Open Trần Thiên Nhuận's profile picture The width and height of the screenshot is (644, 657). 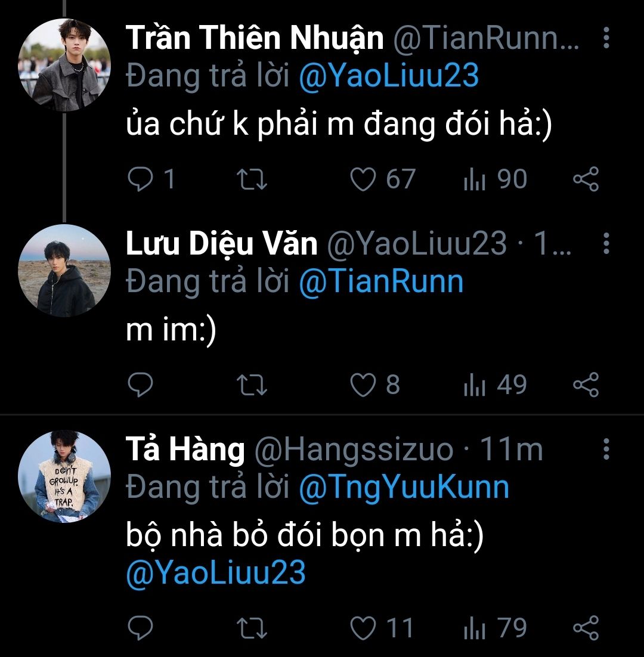[x=64, y=66]
